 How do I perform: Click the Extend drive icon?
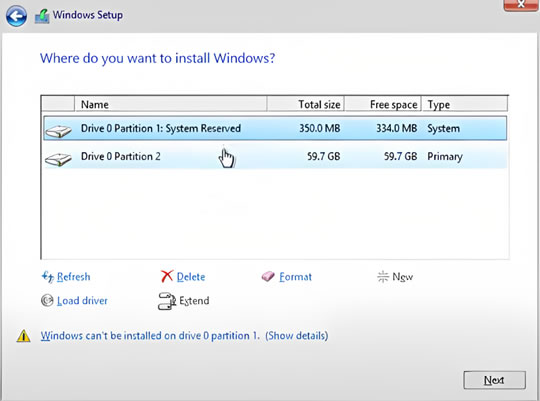point(167,301)
